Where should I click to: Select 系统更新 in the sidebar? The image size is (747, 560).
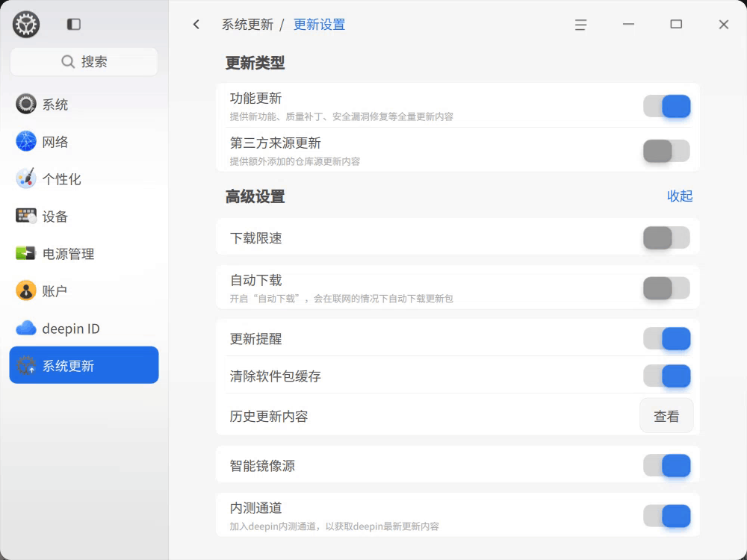(84, 365)
